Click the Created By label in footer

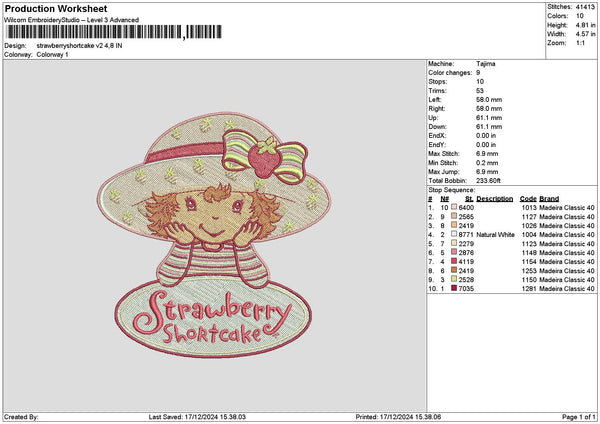(x=21, y=417)
